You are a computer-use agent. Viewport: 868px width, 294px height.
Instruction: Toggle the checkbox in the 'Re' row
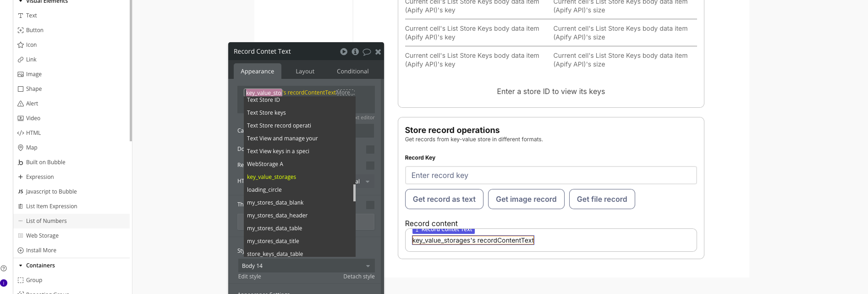(370, 165)
